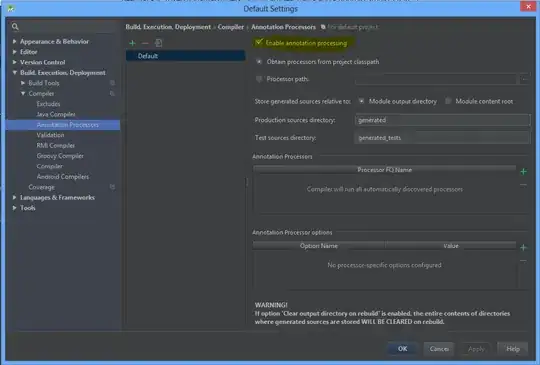
Task: Select the Android Compilers tree entry
Action: coord(63,177)
